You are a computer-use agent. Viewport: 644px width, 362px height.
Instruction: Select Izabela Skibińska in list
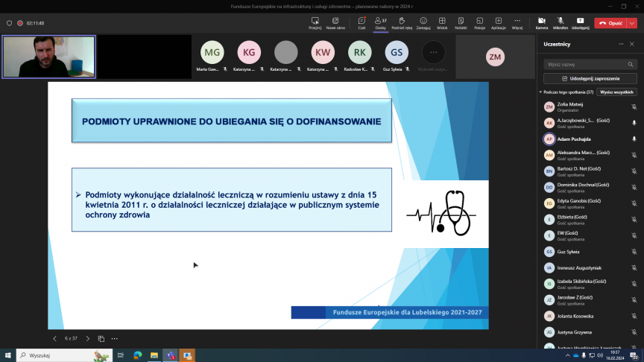pyautogui.click(x=590, y=284)
